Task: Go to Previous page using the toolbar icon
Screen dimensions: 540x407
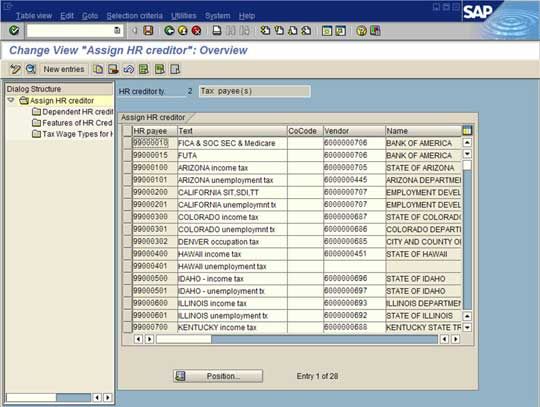Action: click(279, 31)
